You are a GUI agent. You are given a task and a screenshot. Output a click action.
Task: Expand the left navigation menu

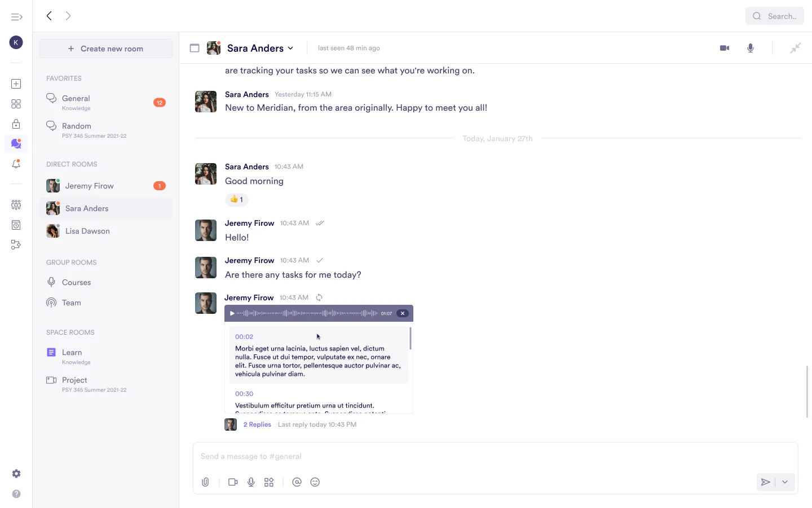pyautogui.click(x=16, y=17)
